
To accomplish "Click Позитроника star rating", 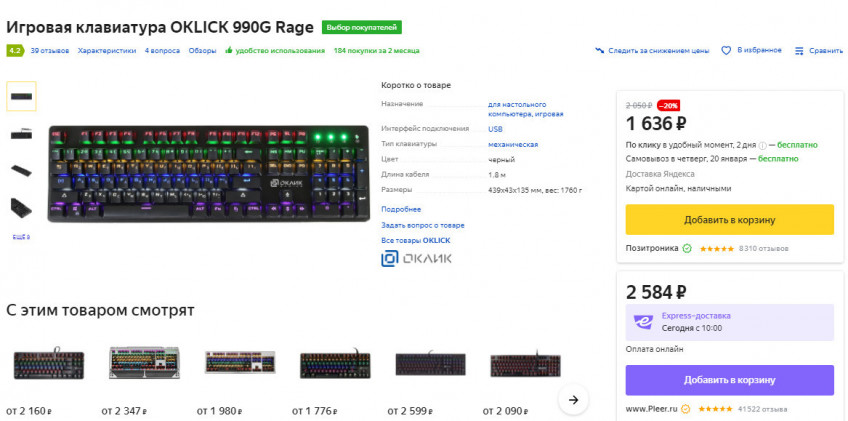I will (717, 249).
